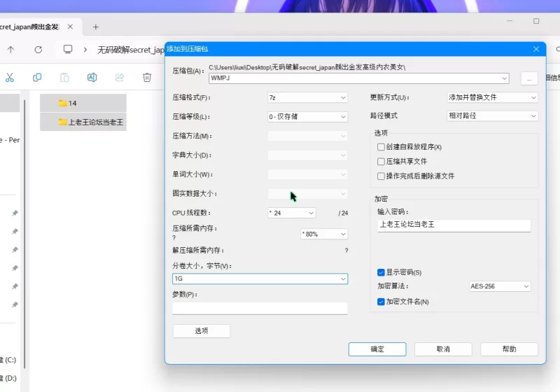
Task: Click the 确定 button to confirm
Action: click(377, 349)
